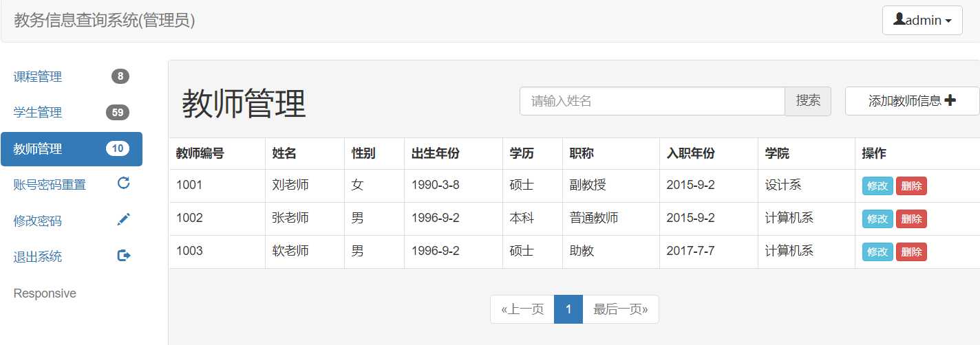
Task: Choose 修改密码 from the sidebar
Action: [72, 221]
